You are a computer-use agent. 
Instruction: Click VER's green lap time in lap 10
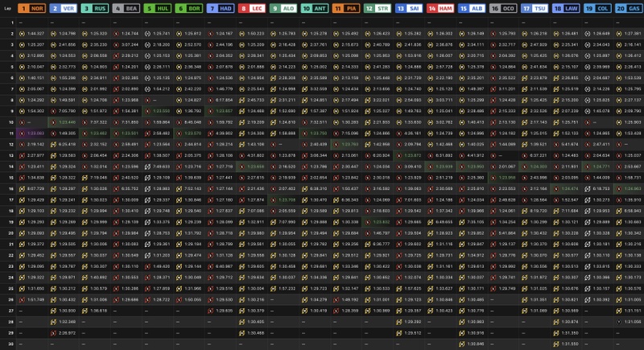click(x=68, y=122)
